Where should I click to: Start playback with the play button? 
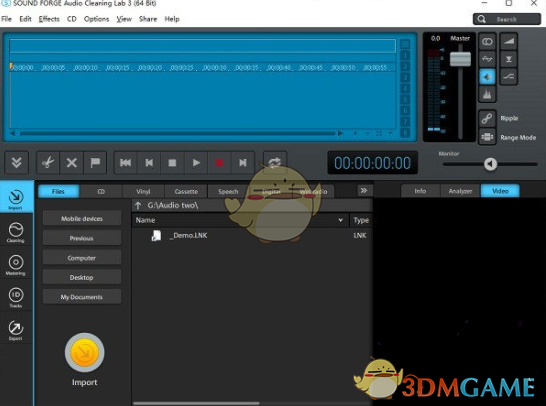[x=196, y=163]
